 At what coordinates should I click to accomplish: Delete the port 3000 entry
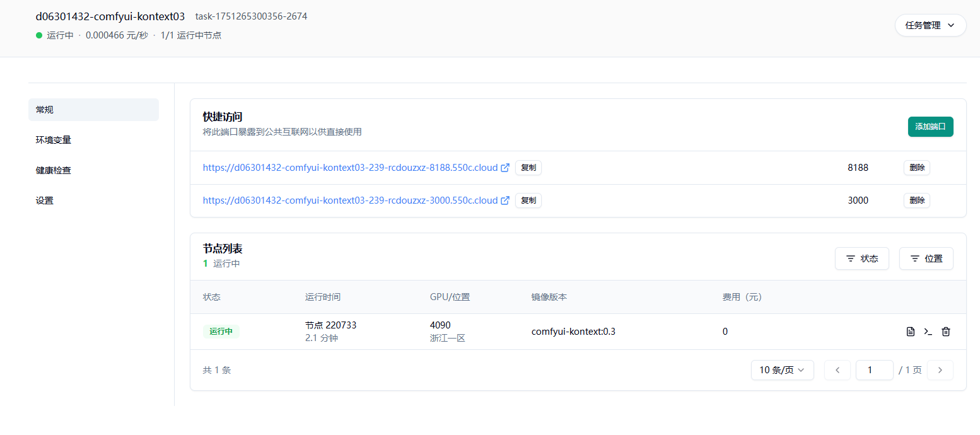coord(916,200)
